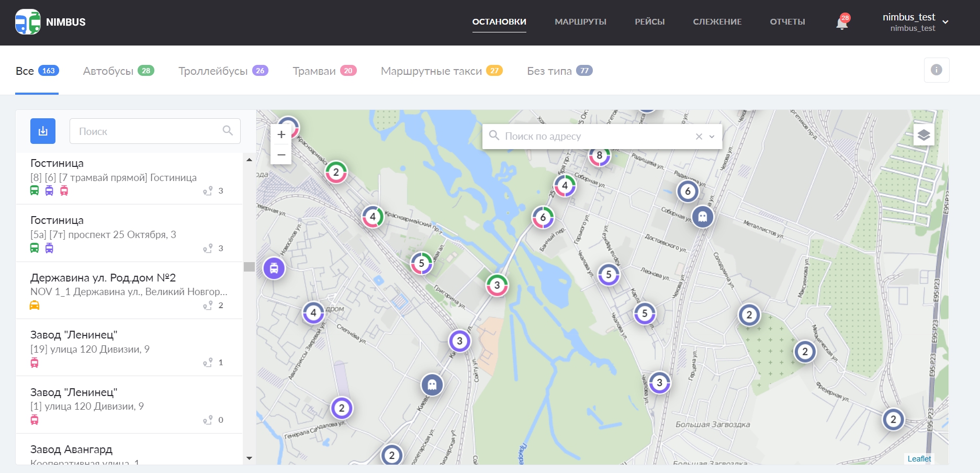
Task: Open the Отчеты menu item
Action: point(787,22)
